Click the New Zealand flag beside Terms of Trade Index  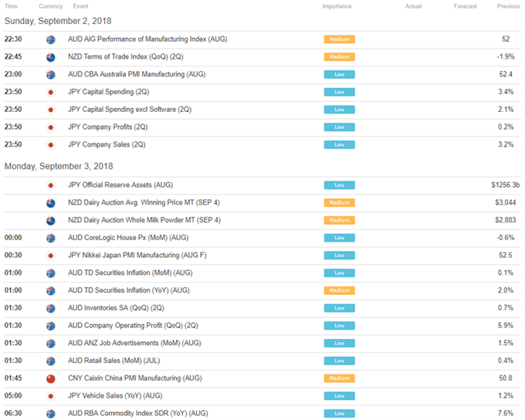click(50, 57)
